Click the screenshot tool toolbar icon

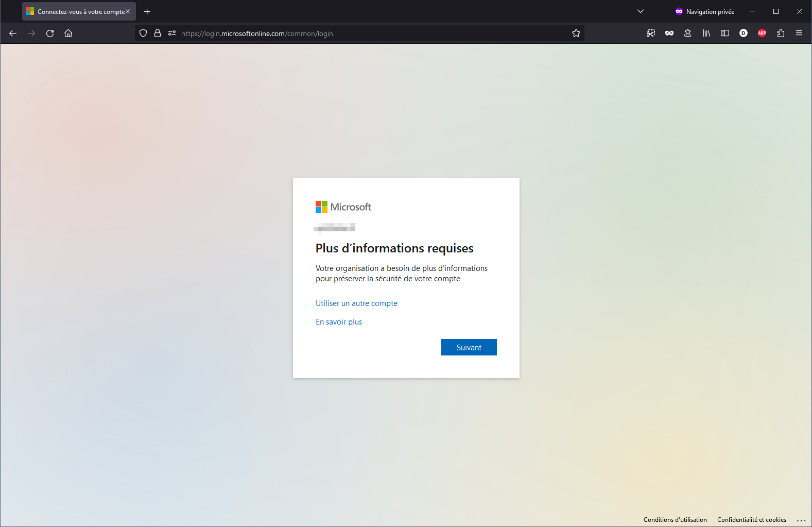tap(651, 33)
